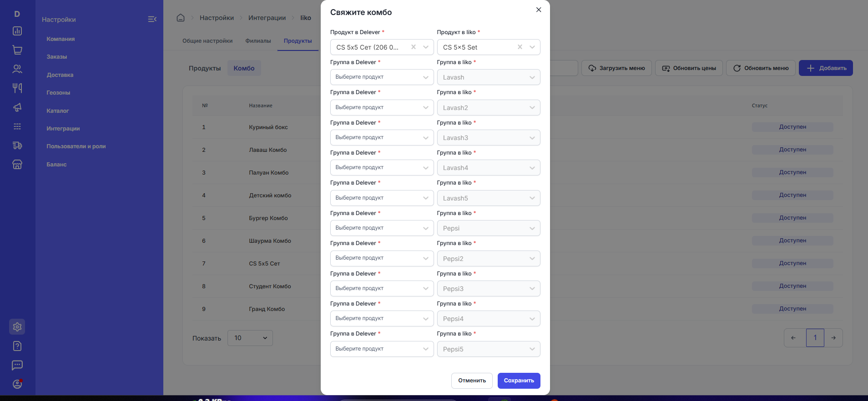Click the delivery truck icon in sidebar

[x=17, y=145]
